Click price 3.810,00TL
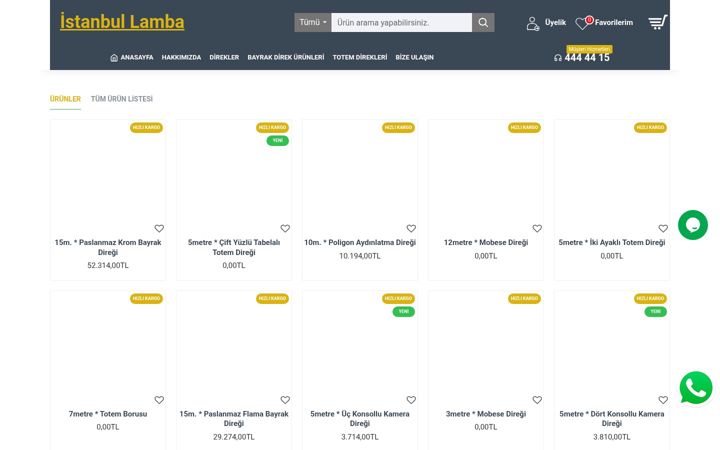The height and width of the screenshot is (450, 720). [x=612, y=437]
